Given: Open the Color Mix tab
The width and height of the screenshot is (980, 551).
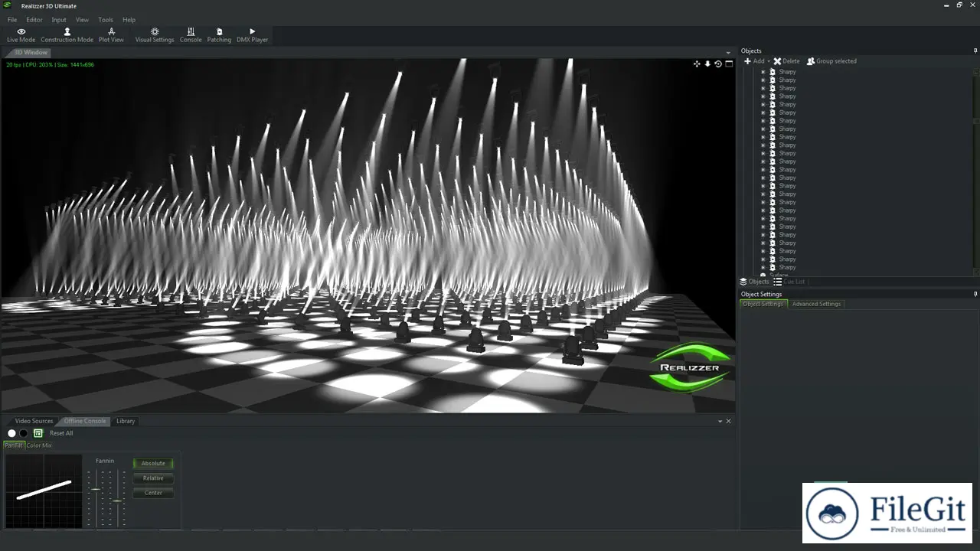Looking at the screenshot, I should click(39, 445).
